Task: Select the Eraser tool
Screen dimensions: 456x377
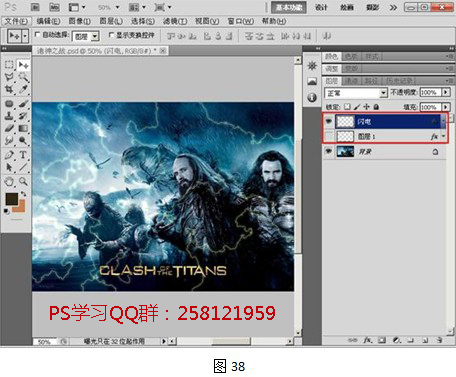Action: (9, 128)
